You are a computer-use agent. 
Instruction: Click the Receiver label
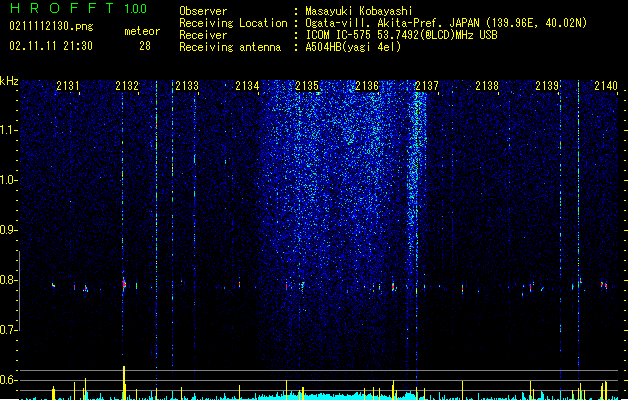(203, 35)
